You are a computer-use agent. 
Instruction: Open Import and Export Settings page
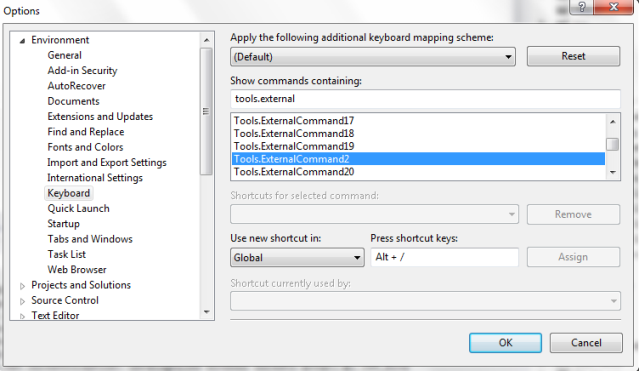(x=107, y=163)
